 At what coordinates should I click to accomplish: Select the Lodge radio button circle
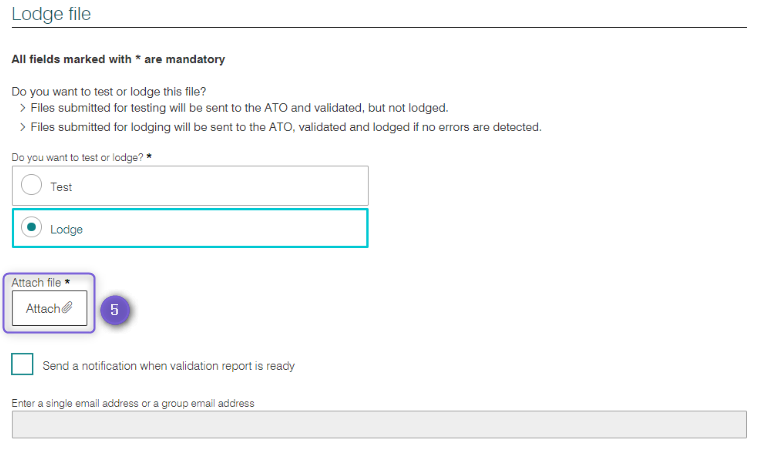pyautogui.click(x=31, y=227)
